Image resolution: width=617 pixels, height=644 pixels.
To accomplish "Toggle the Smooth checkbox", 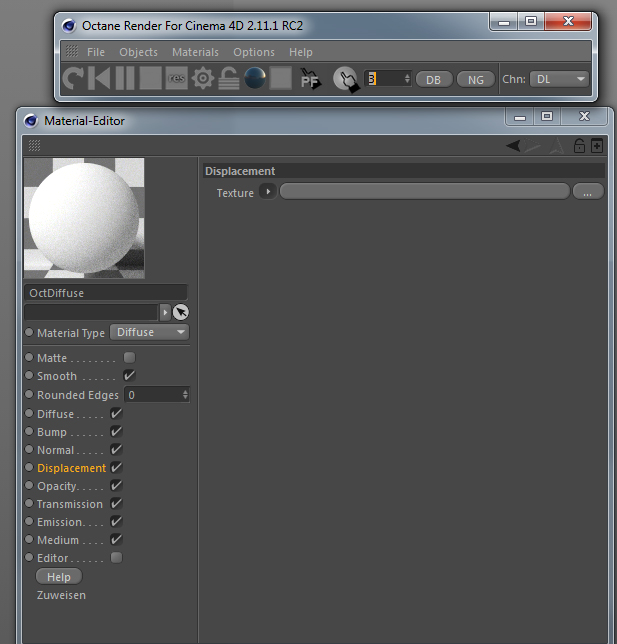I will click(x=129, y=375).
